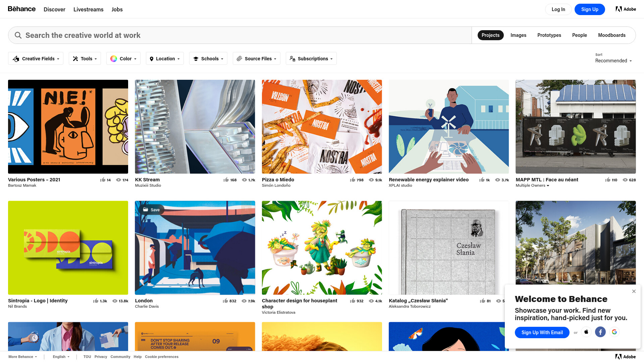Expand Multiple Owners under MAPP MTL
The width and height of the screenshot is (644, 362).
click(x=533, y=185)
